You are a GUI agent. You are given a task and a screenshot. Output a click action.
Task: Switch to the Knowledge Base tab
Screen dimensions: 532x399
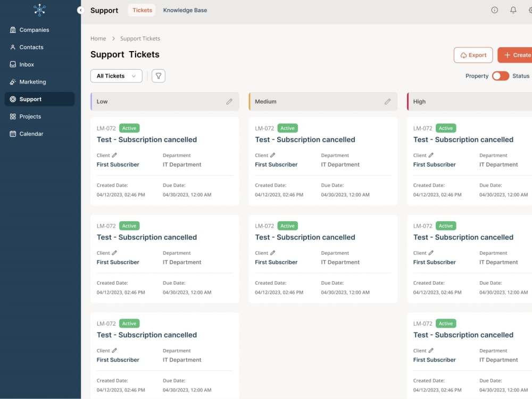click(x=185, y=10)
